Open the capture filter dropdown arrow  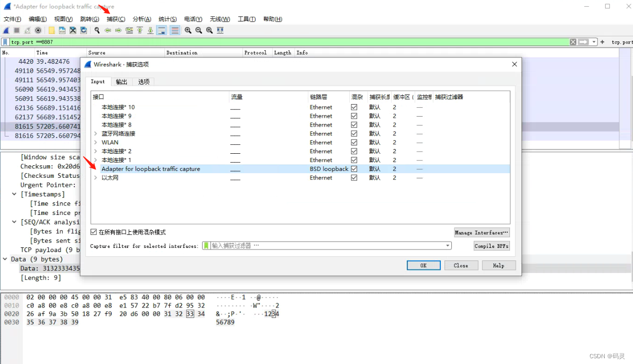tap(448, 246)
